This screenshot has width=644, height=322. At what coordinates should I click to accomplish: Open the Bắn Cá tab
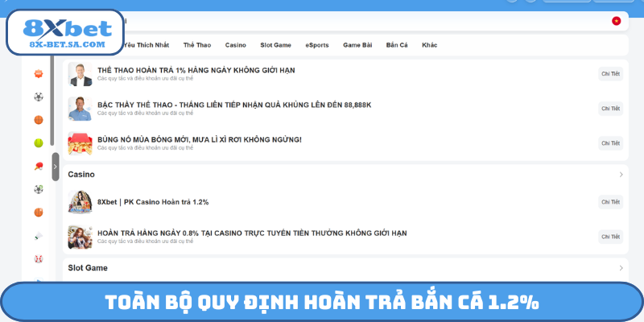click(x=397, y=45)
